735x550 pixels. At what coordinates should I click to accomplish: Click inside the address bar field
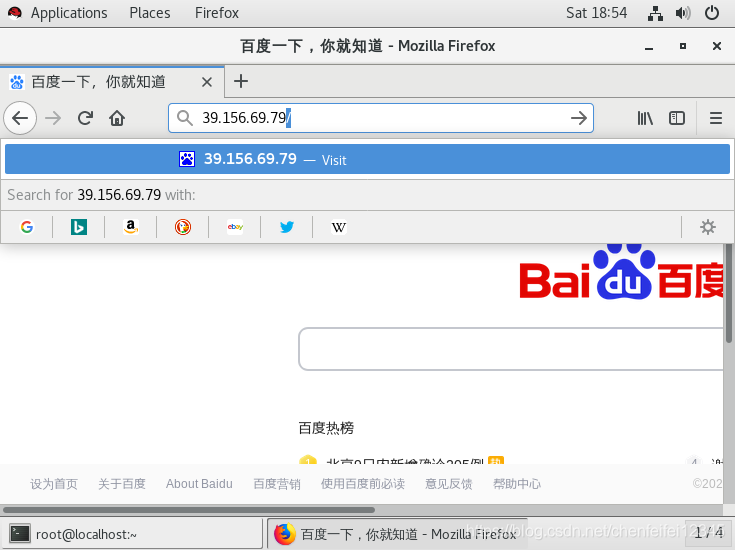pyautogui.click(x=381, y=118)
